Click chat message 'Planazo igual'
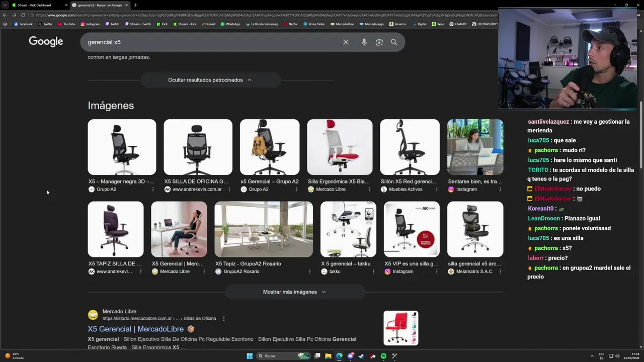 [582, 218]
